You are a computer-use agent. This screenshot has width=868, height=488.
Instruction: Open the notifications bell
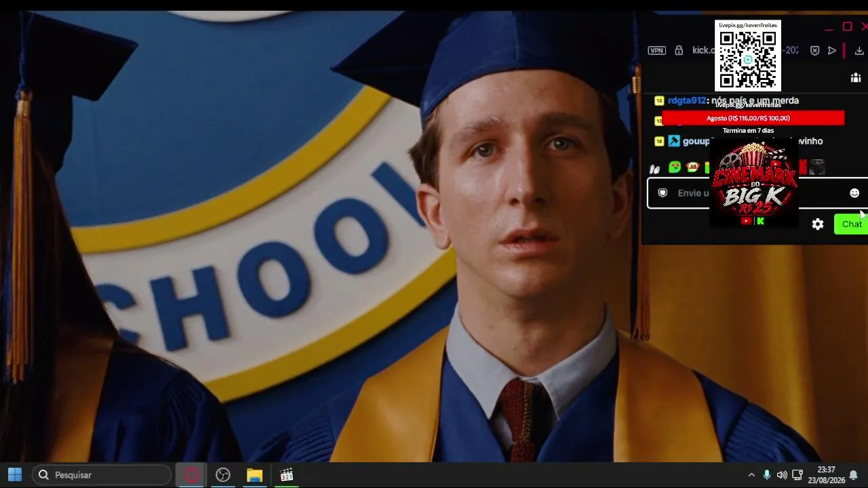click(x=854, y=475)
